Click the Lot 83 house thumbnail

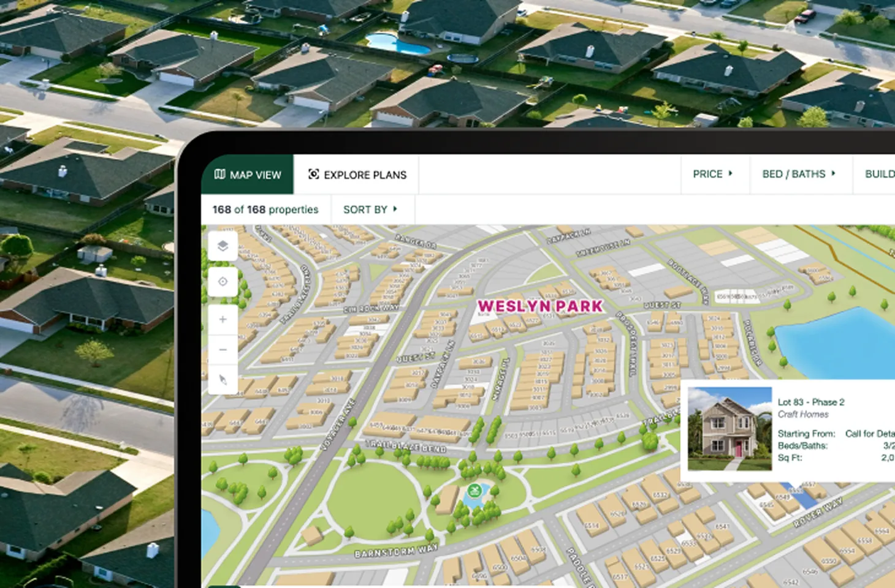click(729, 429)
